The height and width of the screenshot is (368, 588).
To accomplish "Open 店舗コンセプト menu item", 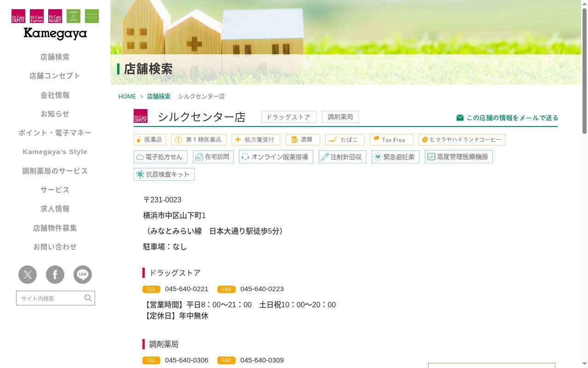I will point(55,76).
